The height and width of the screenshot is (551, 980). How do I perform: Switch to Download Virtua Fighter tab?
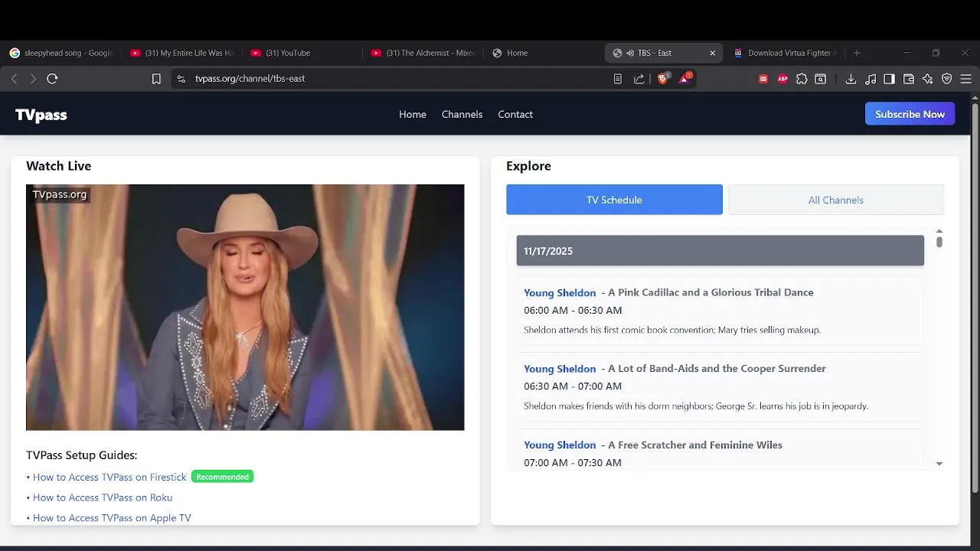[786, 53]
